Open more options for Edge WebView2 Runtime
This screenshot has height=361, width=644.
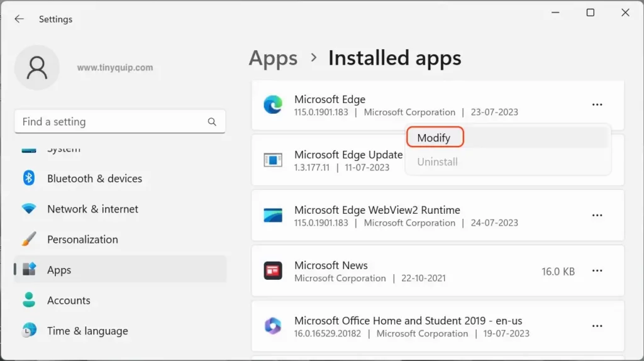597,215
